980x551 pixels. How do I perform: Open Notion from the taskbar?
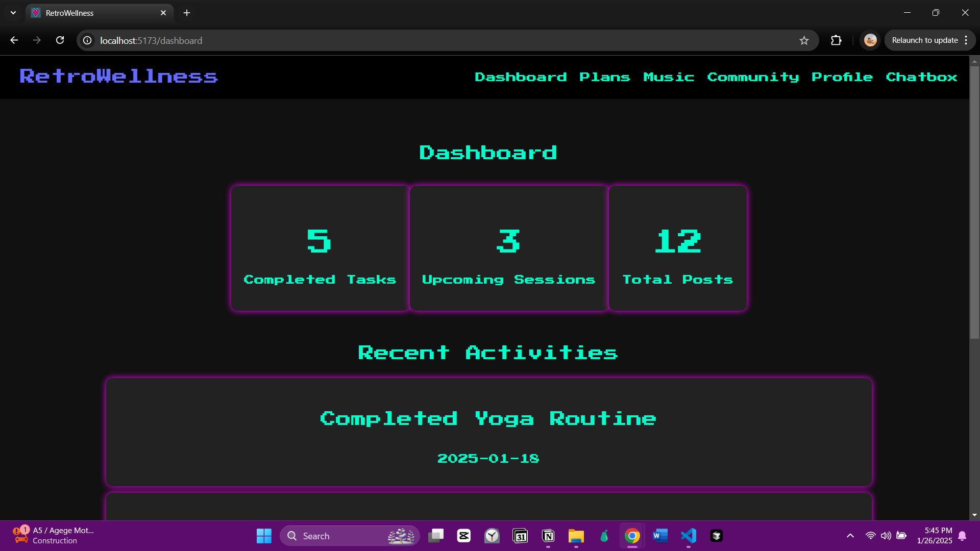pos(548,536)
